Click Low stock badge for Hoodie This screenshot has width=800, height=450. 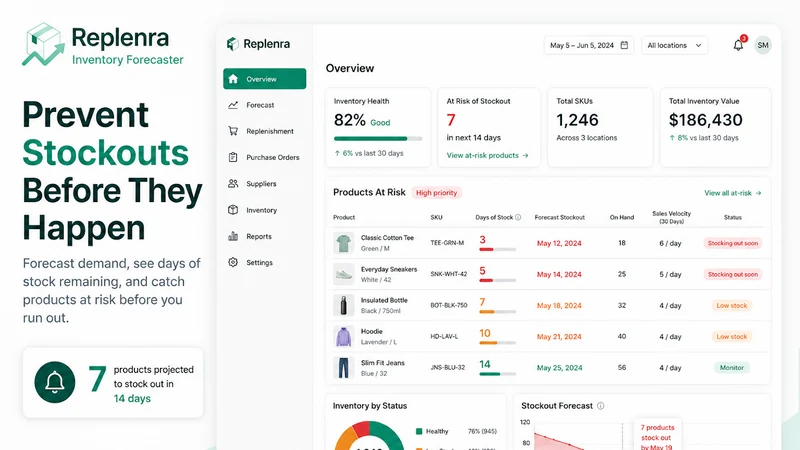(732, 337)
